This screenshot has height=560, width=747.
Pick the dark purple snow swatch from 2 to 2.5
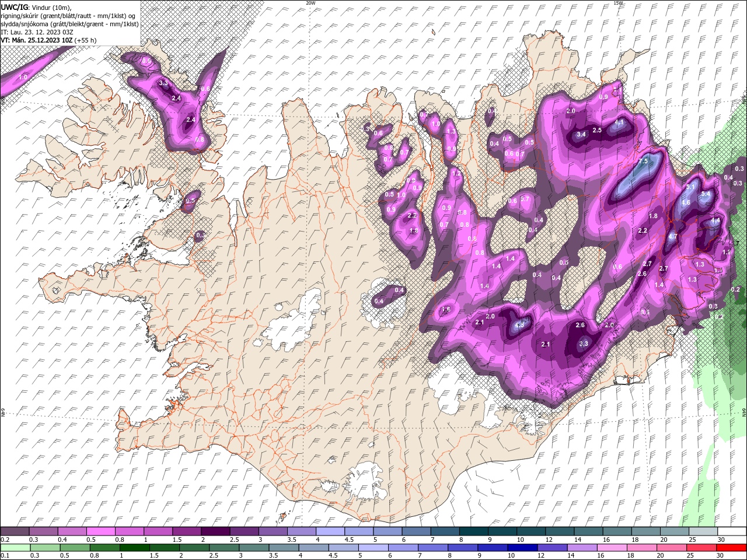215,531
